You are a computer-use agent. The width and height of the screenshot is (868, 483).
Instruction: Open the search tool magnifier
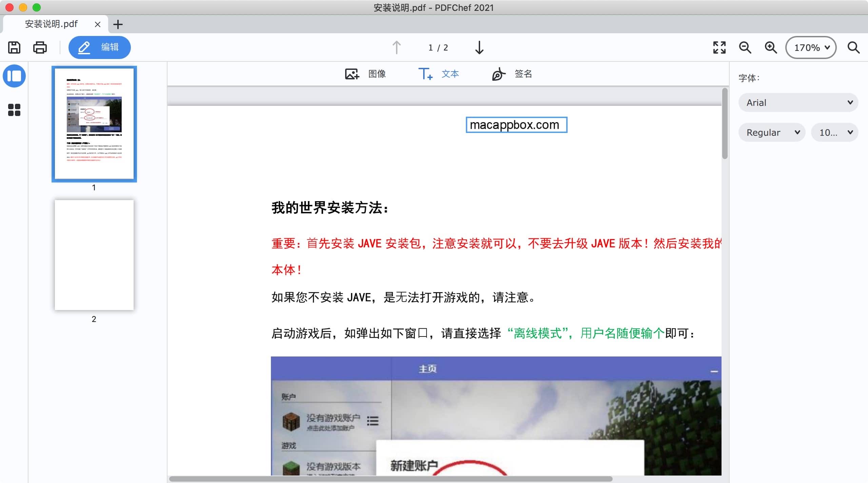tap(853, 47)
